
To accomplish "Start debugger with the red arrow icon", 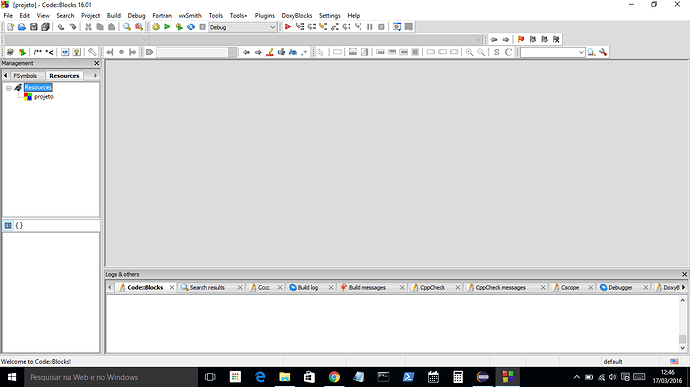I will tap(288, 27).
